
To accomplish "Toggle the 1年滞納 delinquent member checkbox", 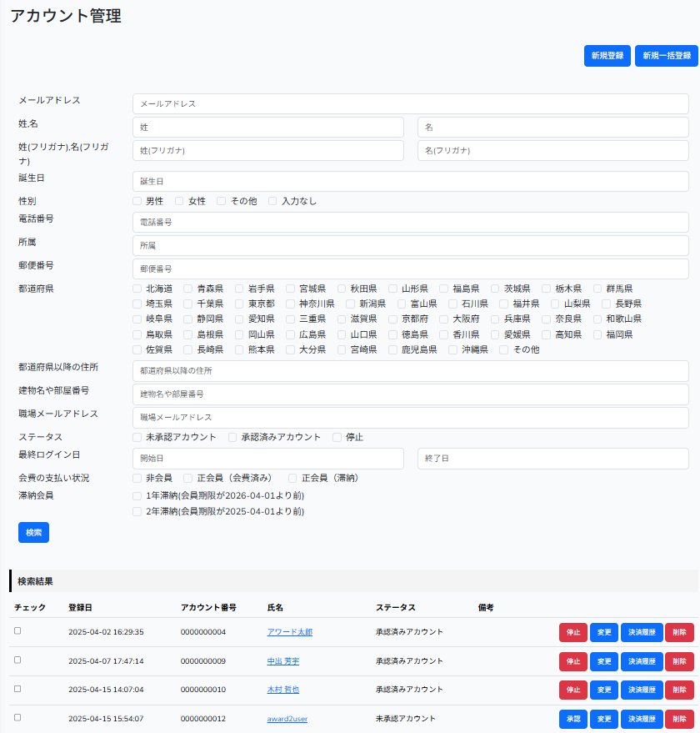I will [137, 495].
